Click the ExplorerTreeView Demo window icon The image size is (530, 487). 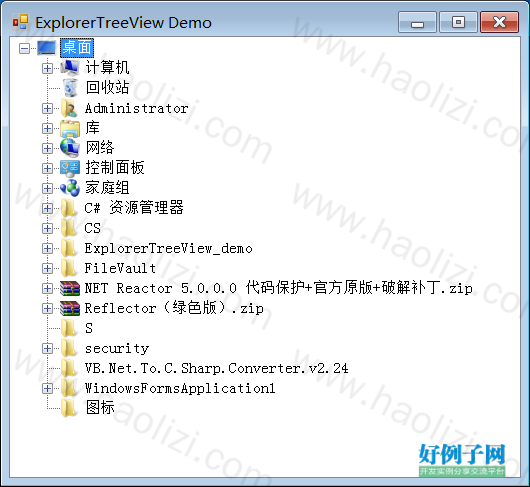(20, 22)
